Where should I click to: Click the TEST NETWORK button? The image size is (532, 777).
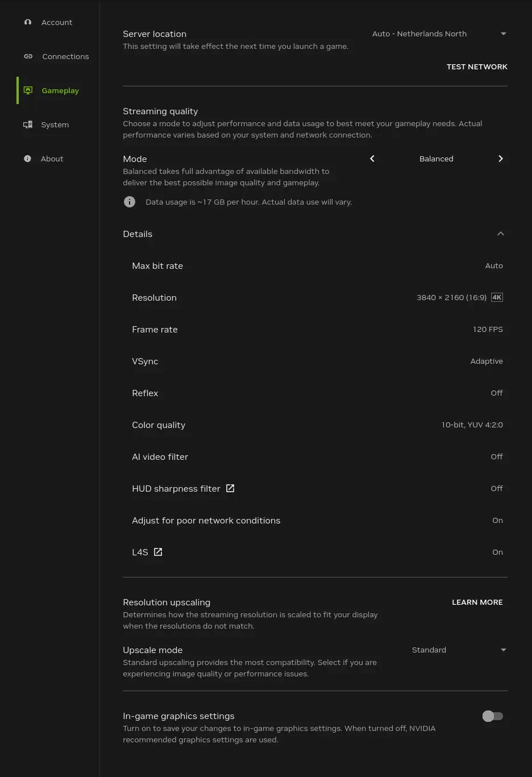tap(477, 67)
